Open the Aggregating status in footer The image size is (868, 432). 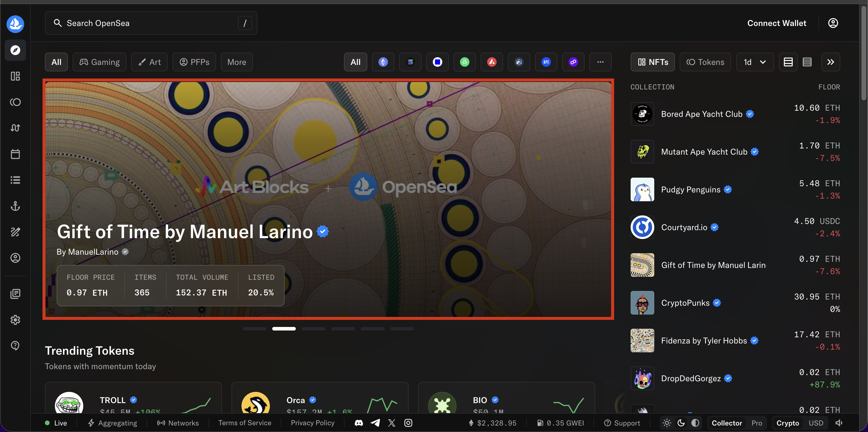[x=112, y=423]
